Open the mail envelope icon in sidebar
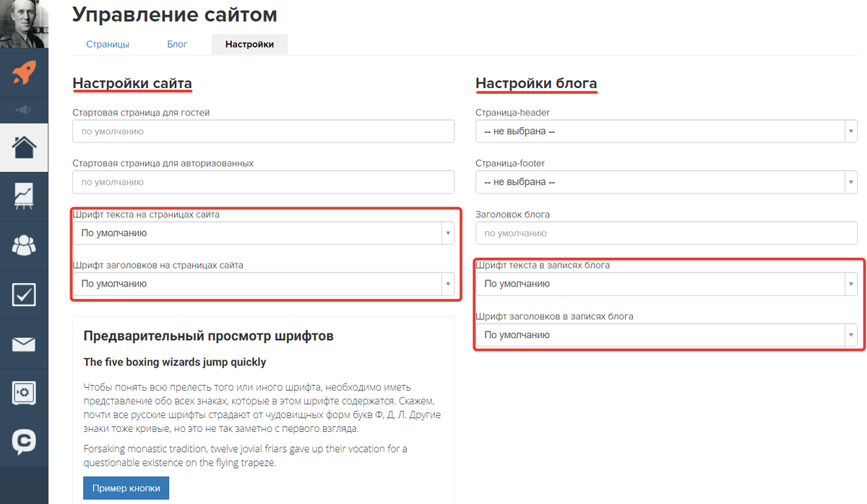 point(24,344)
